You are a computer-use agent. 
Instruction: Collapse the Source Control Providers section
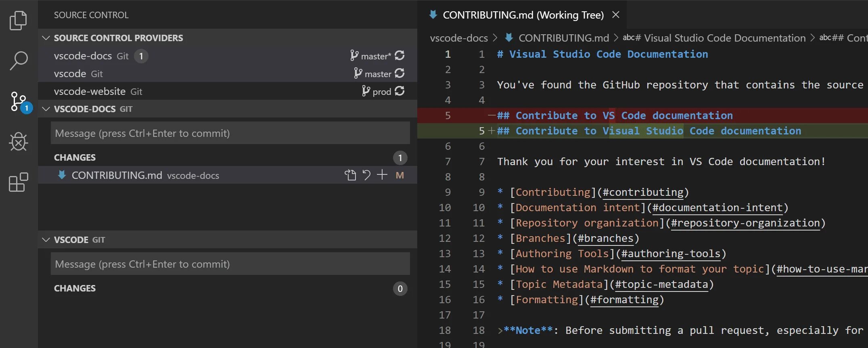click(x=46, y=38)
